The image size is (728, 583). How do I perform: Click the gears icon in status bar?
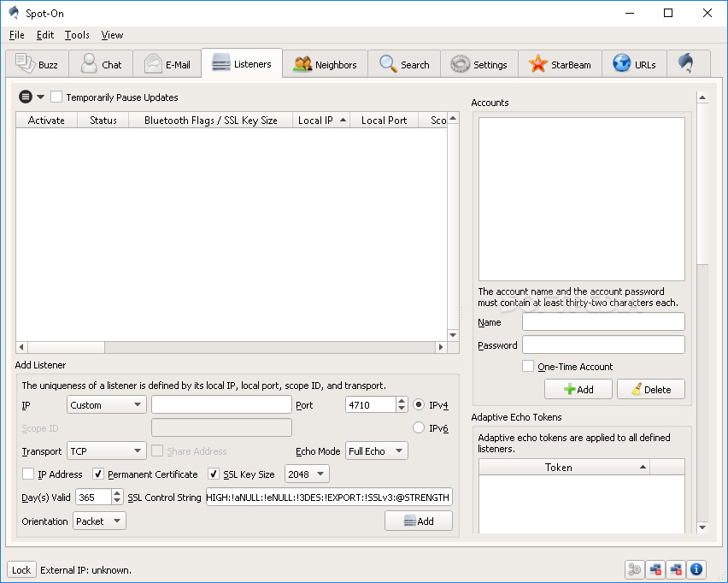click(x=635, y=569)
